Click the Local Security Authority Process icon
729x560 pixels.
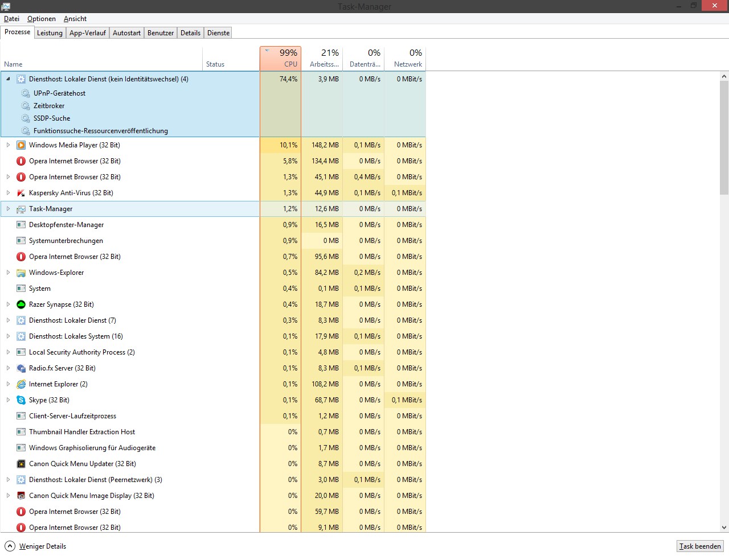point(21,352)
